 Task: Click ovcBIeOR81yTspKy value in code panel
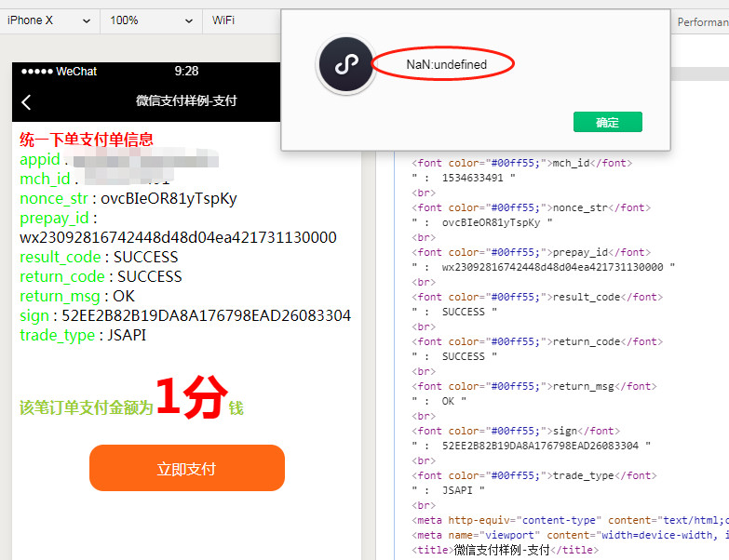pos(491,222)
